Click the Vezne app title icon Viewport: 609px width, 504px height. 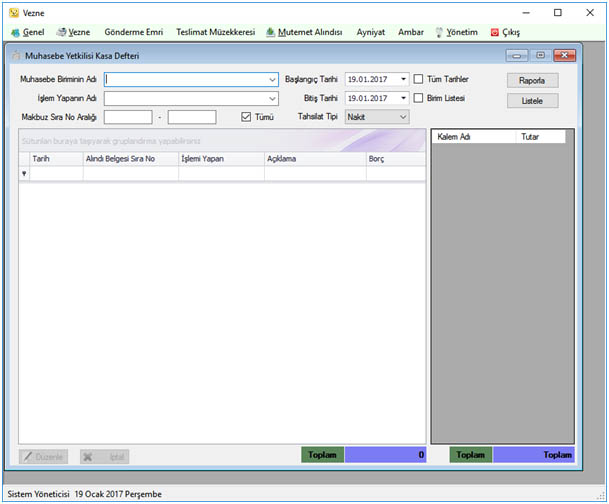click(14, 13)
